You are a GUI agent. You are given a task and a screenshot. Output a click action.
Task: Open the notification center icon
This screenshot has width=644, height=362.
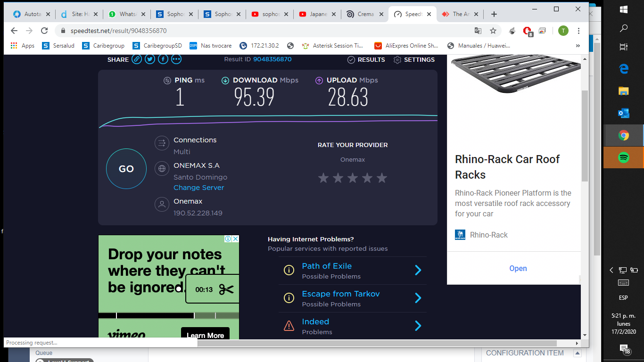pyautogui.click(x=624, y=349)
